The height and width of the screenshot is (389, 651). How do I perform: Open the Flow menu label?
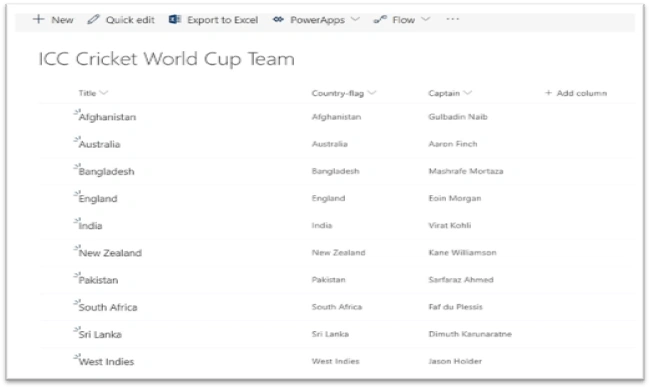tap(404, 20)
